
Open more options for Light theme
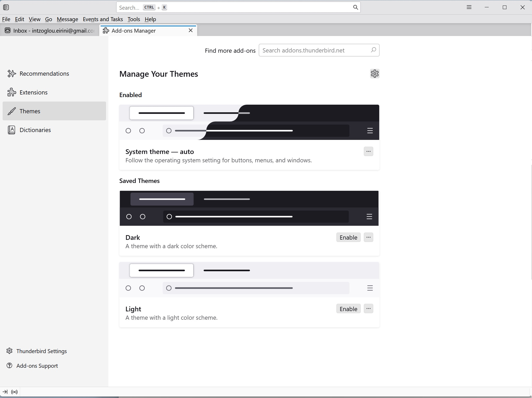[x=368, y=308]
